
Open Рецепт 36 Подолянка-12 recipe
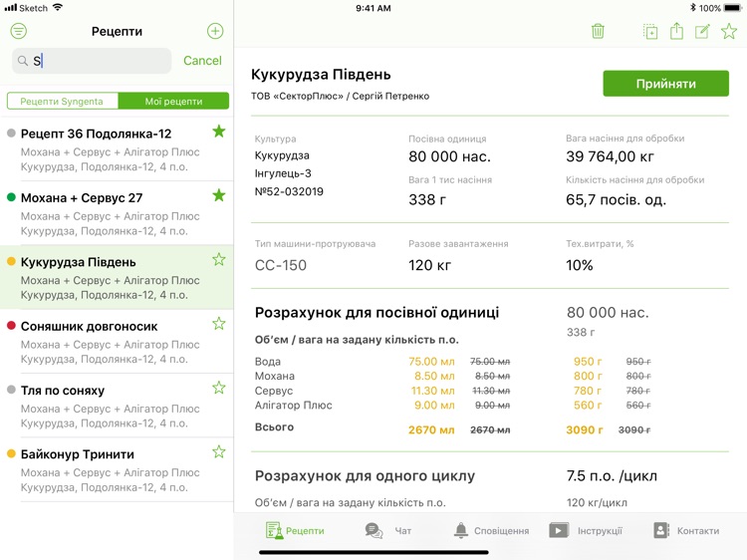(117, 149)
